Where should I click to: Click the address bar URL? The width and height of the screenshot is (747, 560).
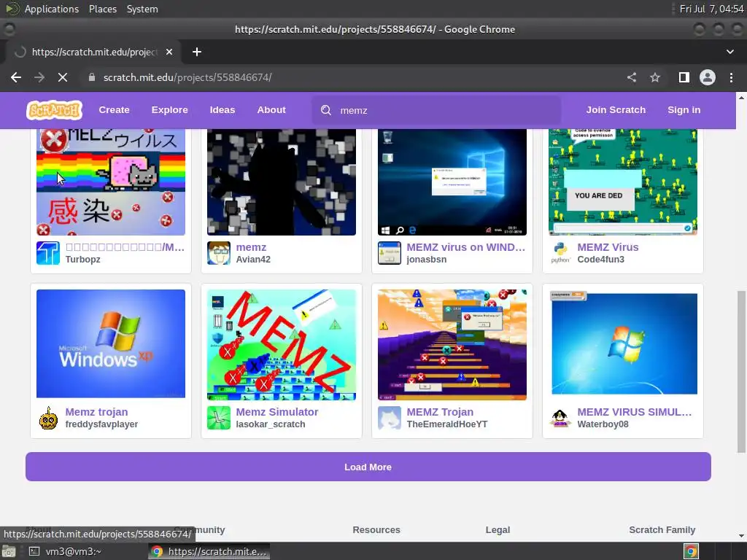click(187, 77)
